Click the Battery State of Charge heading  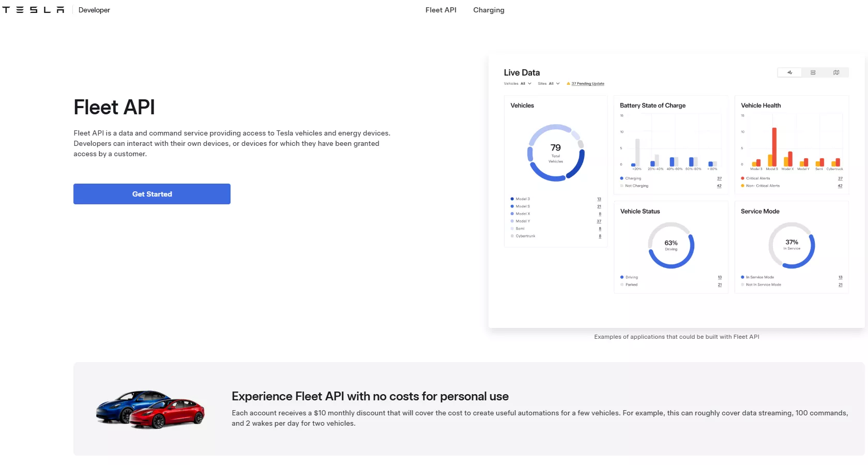pyautogui.click(x=653, y=106)
